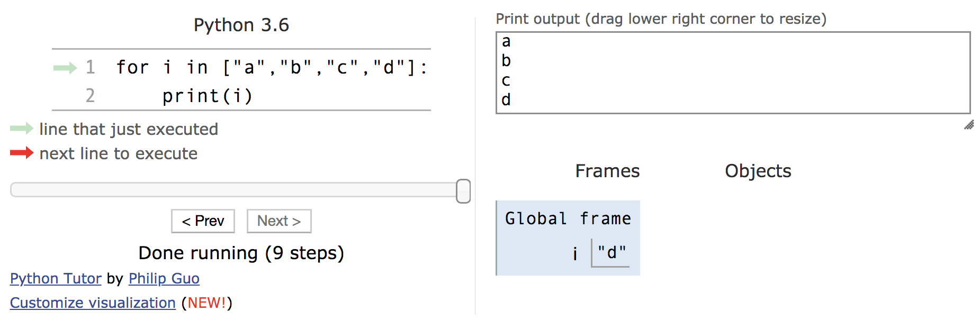The width and height of the screenshot is (980, 320).
Task: Click the red next-line arrow in legend
Action: (22, 153)
